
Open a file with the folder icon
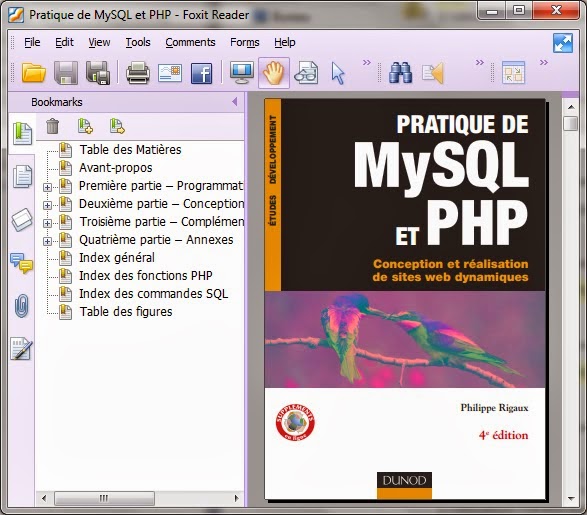[34, 73]
